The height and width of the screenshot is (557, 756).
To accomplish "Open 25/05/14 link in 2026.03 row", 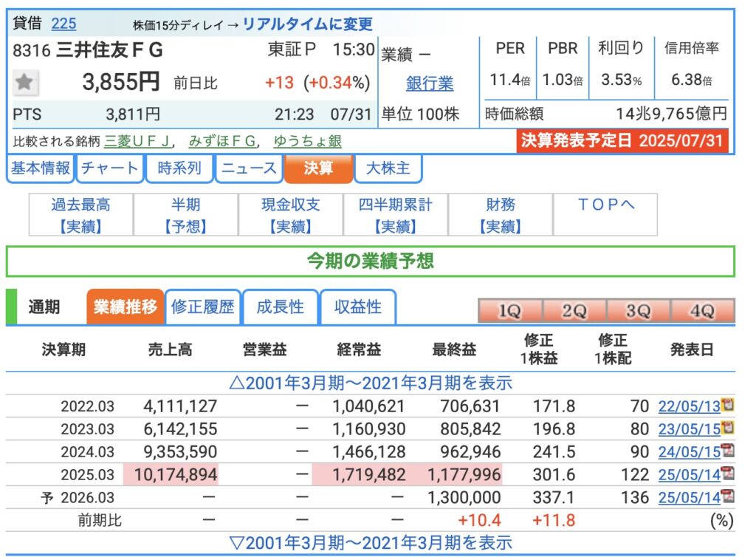I will click(689, 498).
